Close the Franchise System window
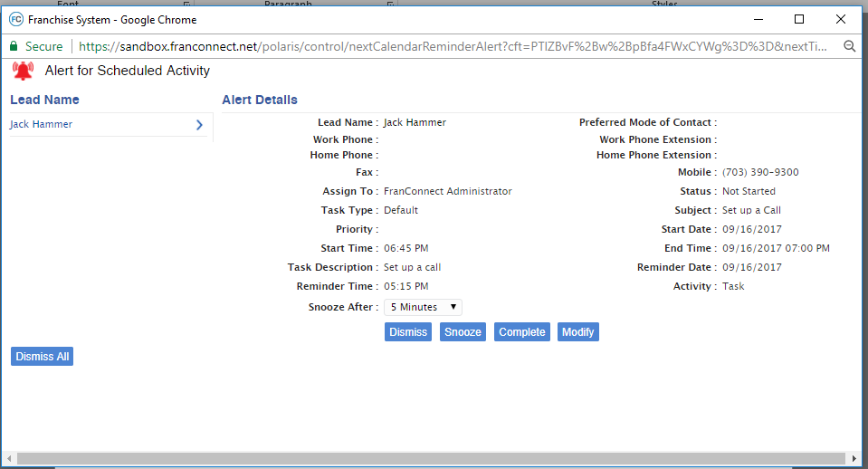868x469 pixels. [840, 19]
